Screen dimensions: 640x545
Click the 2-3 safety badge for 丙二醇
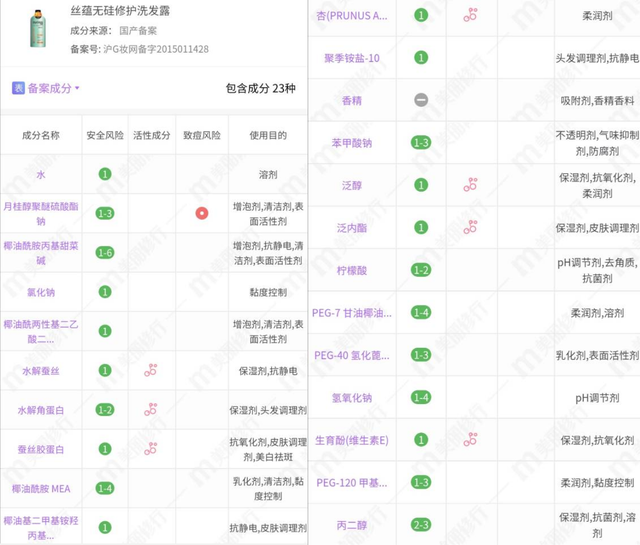421,525
